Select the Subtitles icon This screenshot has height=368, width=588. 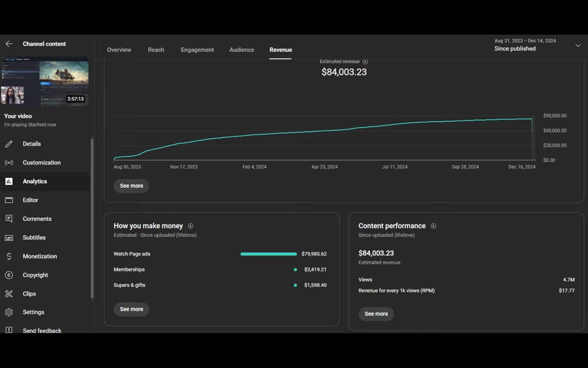(x=9, y=237)
